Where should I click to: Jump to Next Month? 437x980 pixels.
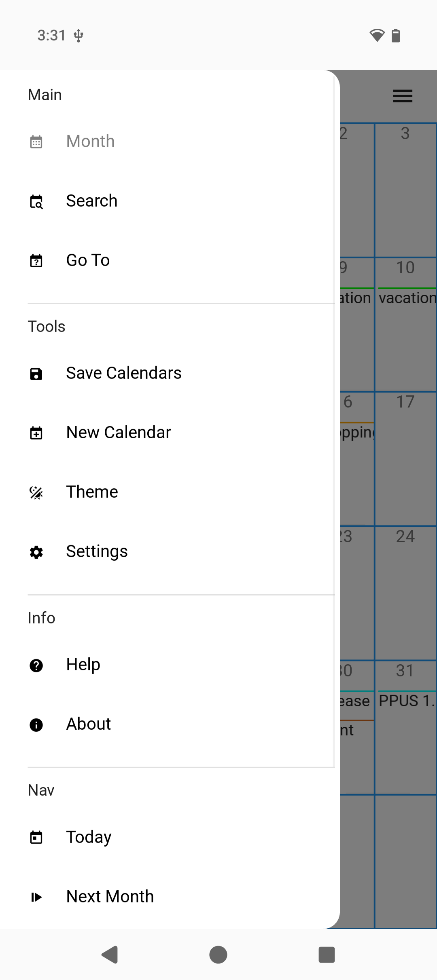pyautogui.click(x=110, y=896)
